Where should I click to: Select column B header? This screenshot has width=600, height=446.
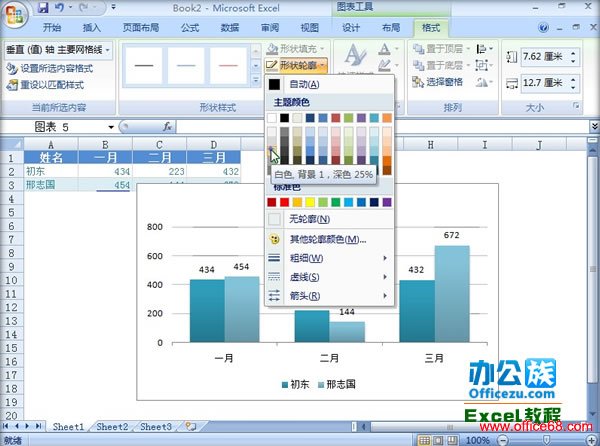(x=105, y=145)
